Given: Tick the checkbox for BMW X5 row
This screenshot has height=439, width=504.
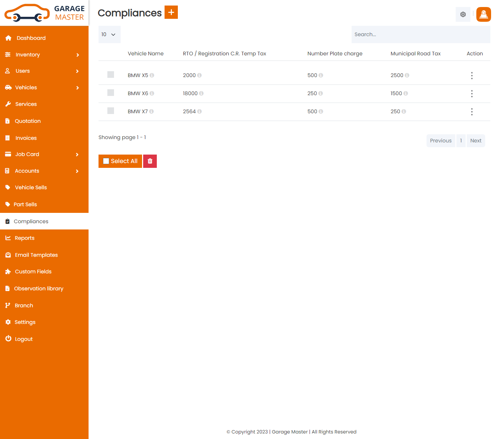Looking at the screenshot, I should click(111, 75).
